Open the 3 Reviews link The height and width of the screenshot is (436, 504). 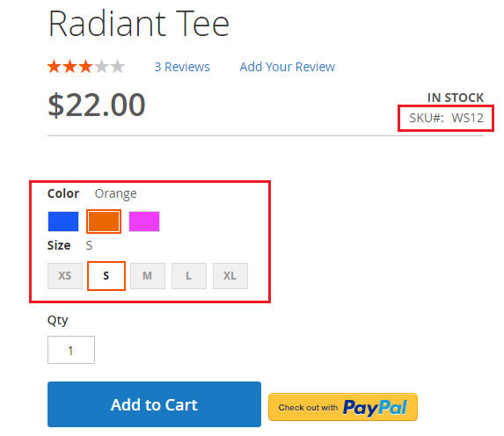pyautogui.click(x=182, y=67)
